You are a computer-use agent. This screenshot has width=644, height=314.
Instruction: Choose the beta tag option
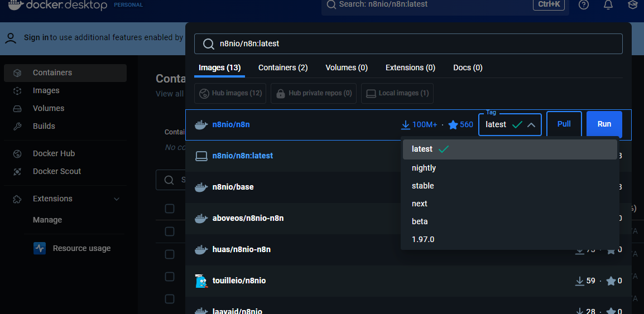pyautogui.click(x=510, y=221)
